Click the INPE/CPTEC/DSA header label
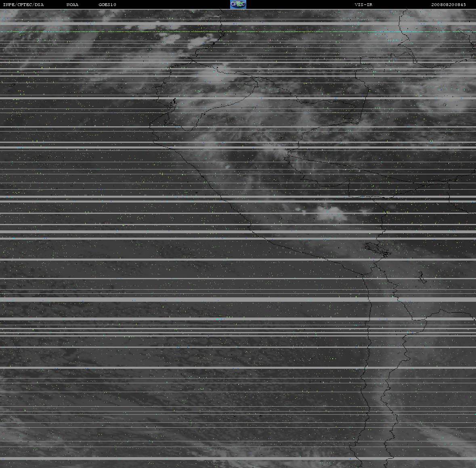This screenshot has height=468, width=476. coord(23,4)
